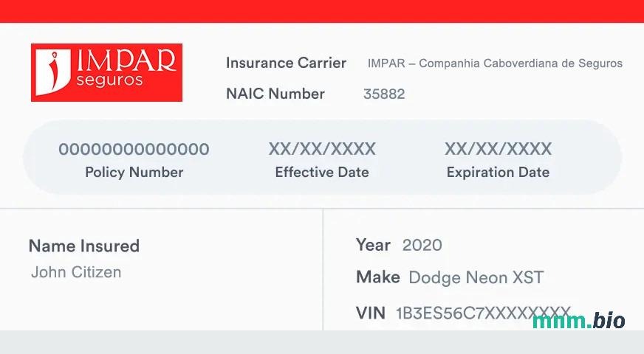Click the Effective Date label
This screenshot has height=354, width=644.
pyautogui.click(x=322, y=173)
